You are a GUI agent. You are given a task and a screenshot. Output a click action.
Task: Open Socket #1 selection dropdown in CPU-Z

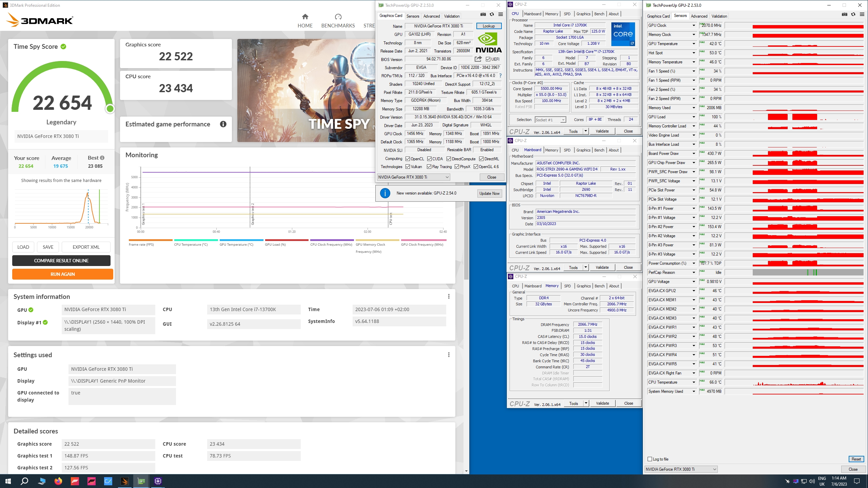click(x=550, y=120)
